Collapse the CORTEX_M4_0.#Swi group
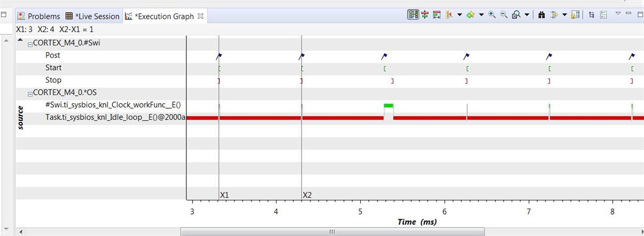The height and width of the screenshot is (236, 644). 30,43
